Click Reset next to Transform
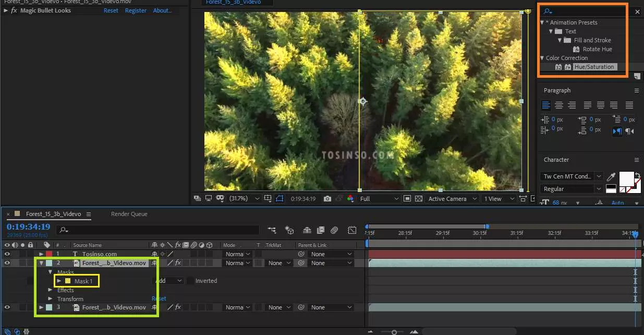This screenshot has height=335, width=644. click(x=159, y=299)
